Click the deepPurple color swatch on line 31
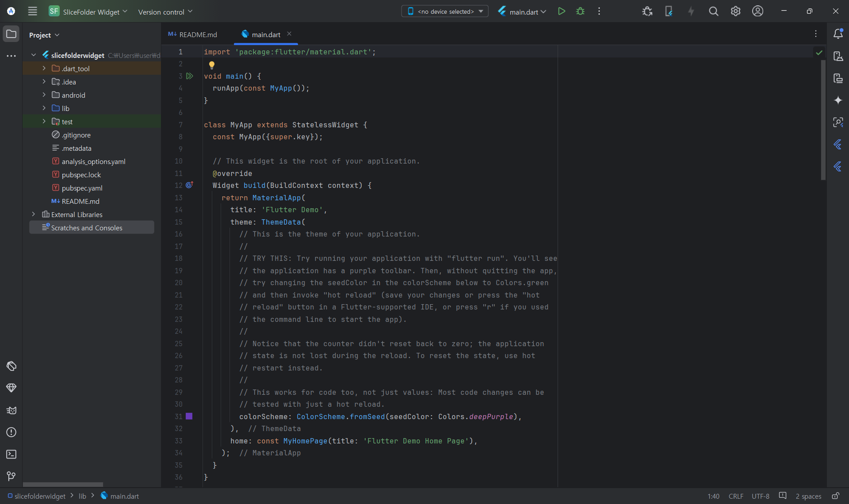The width and height of the screenshot is (849, 504). click(x=189, y=416)
